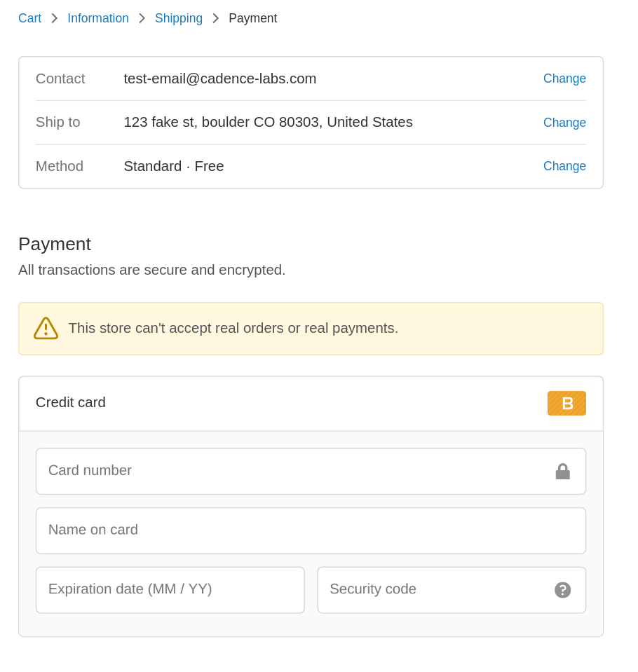
Task: Select the Credit card payment header
Action: pos(311,404)
